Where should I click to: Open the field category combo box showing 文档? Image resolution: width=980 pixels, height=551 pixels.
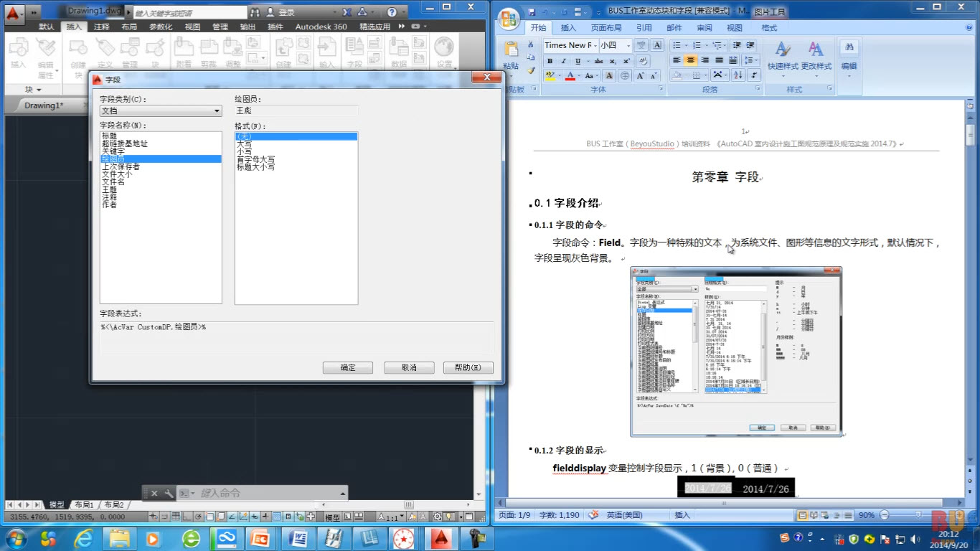coord(161,111)
